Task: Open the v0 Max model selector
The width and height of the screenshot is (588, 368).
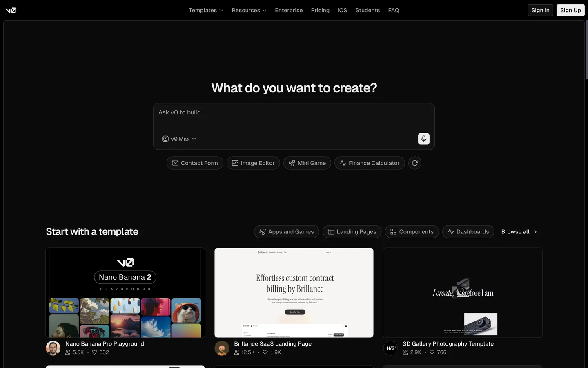Action: click(x=179, y=139)
